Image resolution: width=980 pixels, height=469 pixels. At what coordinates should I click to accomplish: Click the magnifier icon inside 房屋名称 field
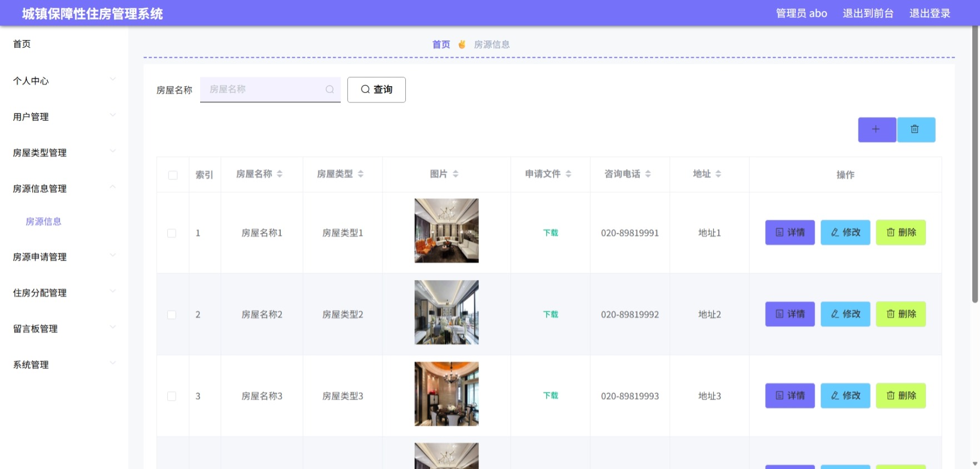(x=330, y=89)
